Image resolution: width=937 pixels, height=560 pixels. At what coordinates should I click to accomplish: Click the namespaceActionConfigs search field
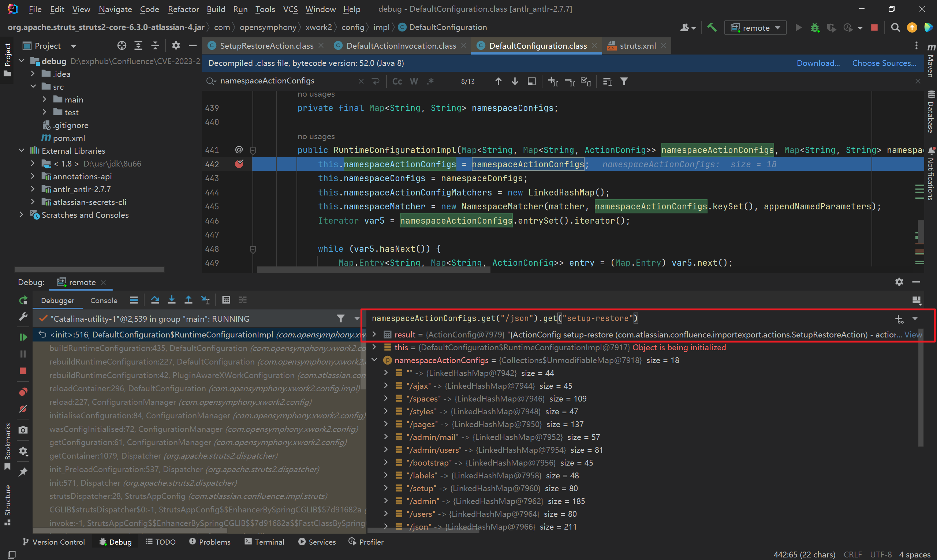pyautogui.click(x=287, y=81)
